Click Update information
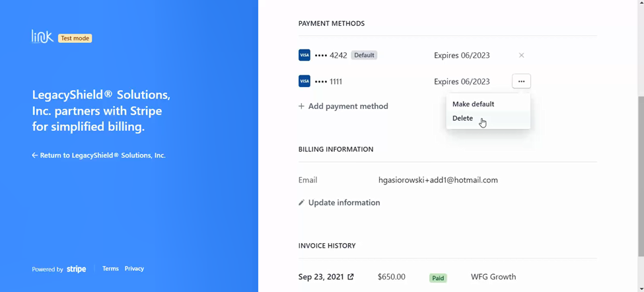The height and width of the screenshot is (292, 644). point(340,202)
